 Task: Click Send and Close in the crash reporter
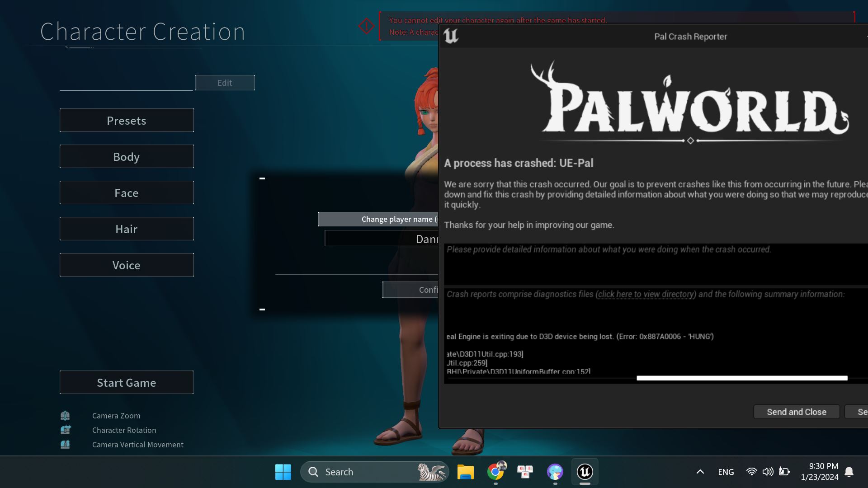[796, 412]
